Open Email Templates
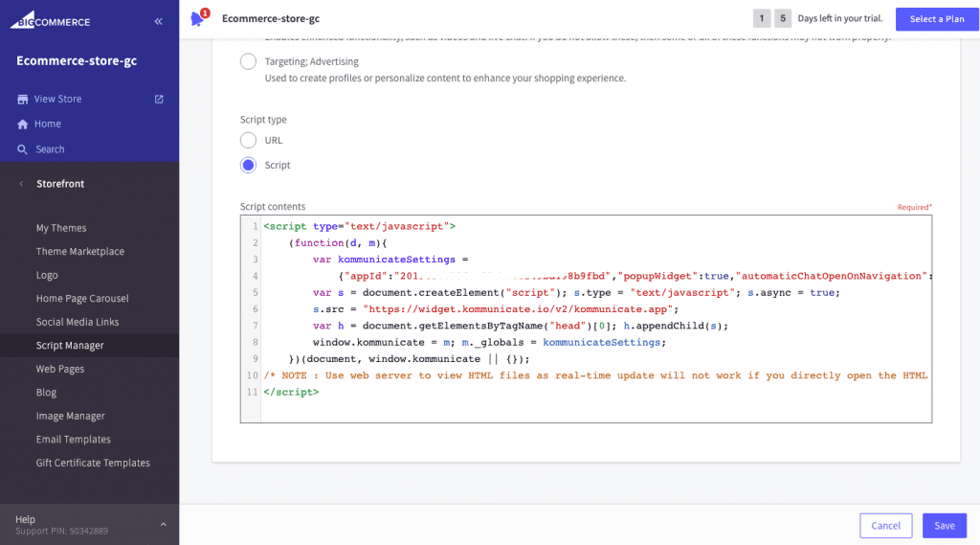The width and height of the screenshot is (980, 545). pos(73,440)
